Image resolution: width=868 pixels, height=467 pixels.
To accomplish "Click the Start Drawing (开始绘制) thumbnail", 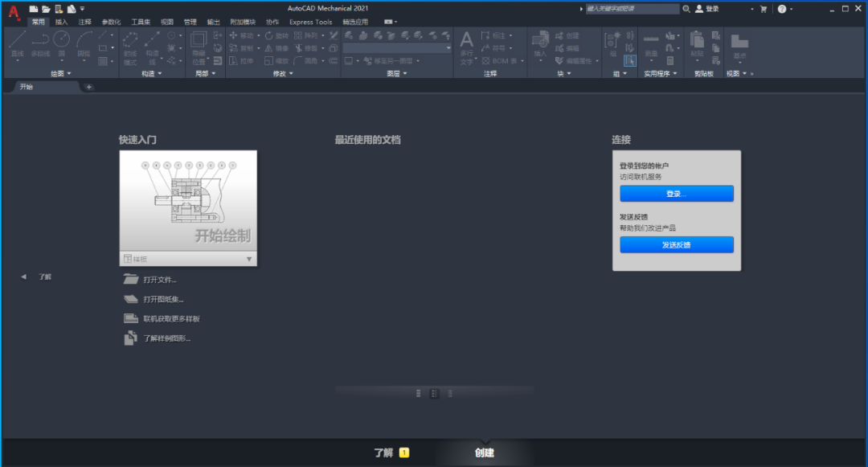I will point(188,201).
